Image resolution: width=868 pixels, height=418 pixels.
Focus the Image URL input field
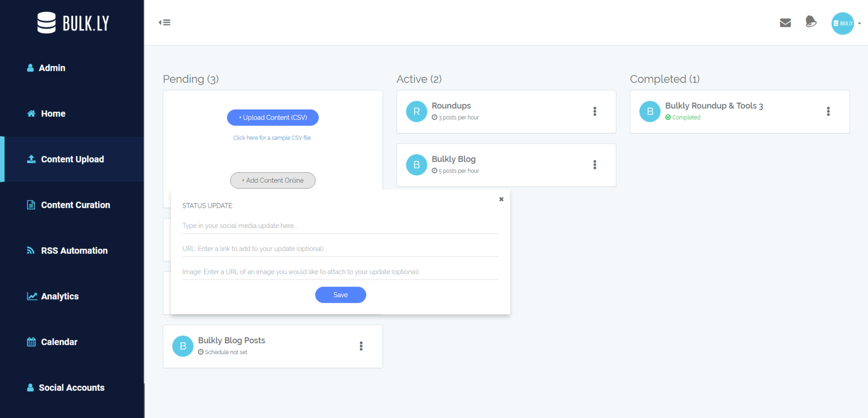pyautogui.click(x=340, y=271)
